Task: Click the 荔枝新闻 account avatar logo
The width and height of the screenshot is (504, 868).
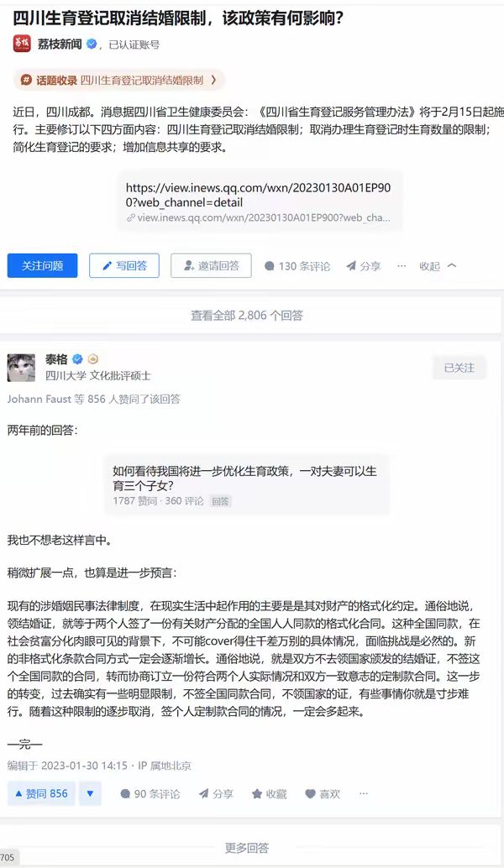Action: [x=22, y=43]
